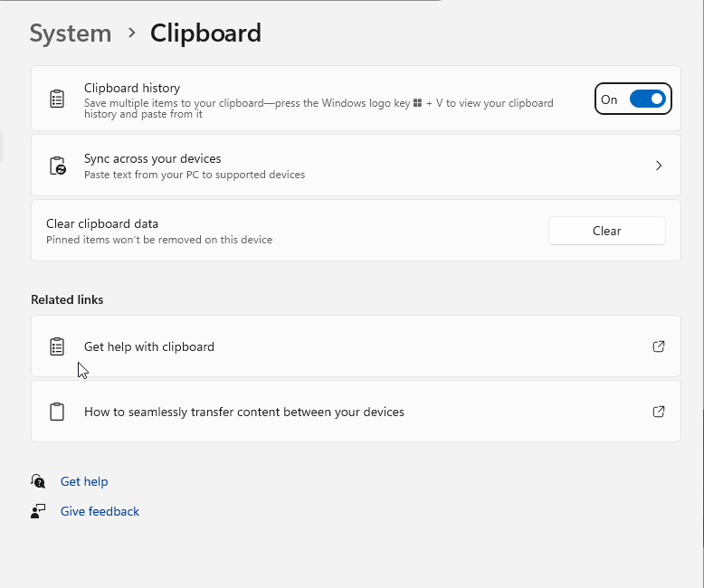The image size is (704, 588).
Task: Click the Get help with clipboard icon
Action: pyautogui.click(x=57, y=346)
